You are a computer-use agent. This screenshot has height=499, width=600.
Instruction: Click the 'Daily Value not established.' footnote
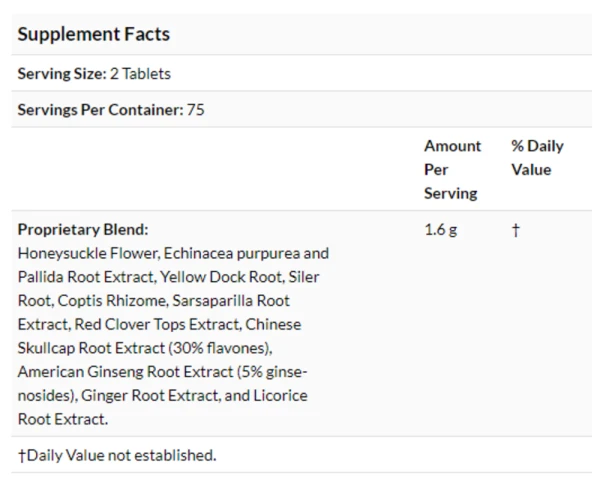click(x=117, y=455)
